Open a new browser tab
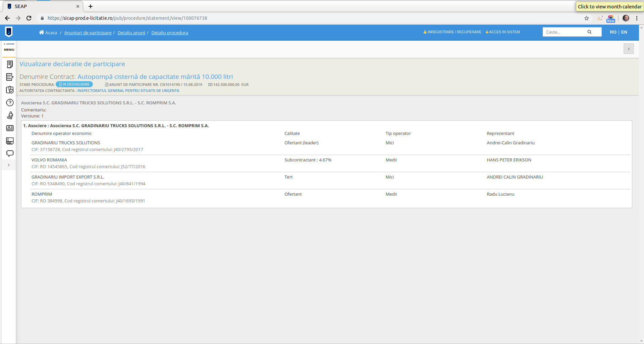Image resolution: width=644 pixels, height=344 pixels. pyautogui.click(x=90, y=6)
